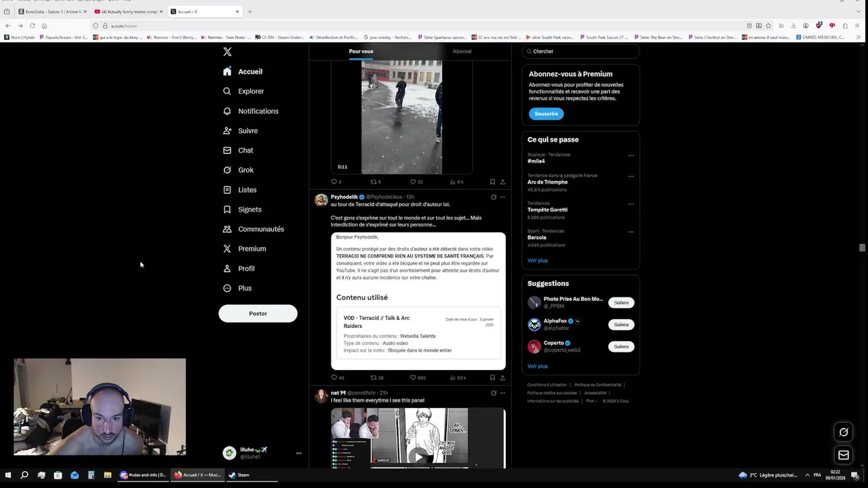The image size is (868, 488).
Task: Click the Premium X icon in sidebar
Action: (227, 249)
